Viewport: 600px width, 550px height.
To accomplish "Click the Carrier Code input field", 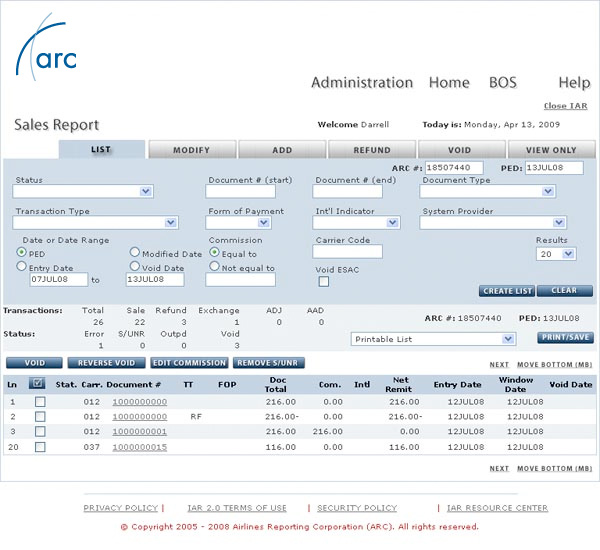I will click(347, 252).
